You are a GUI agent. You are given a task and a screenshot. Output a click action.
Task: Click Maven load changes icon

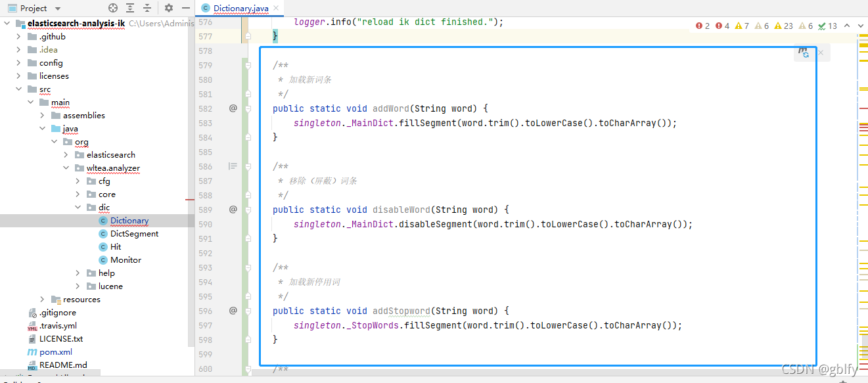(804, 53)
